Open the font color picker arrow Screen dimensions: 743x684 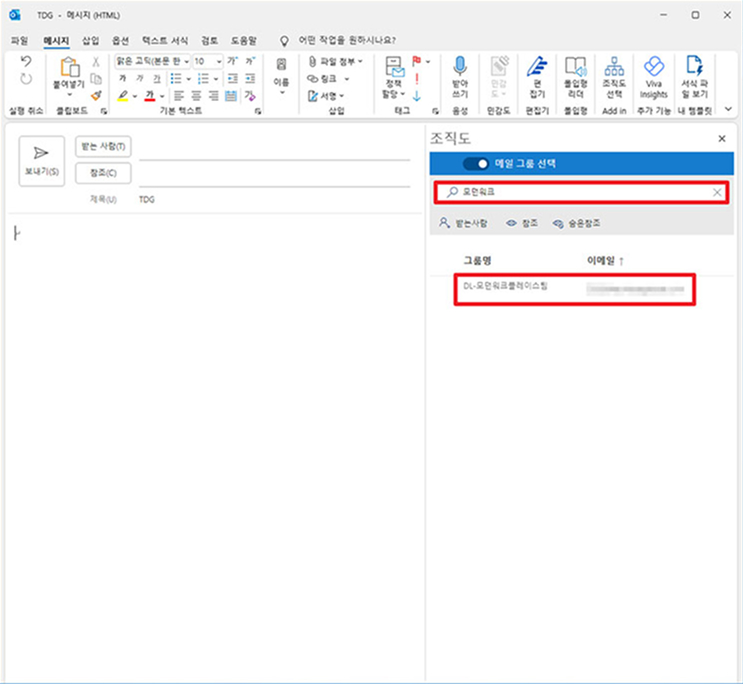[x=163, y=96]
